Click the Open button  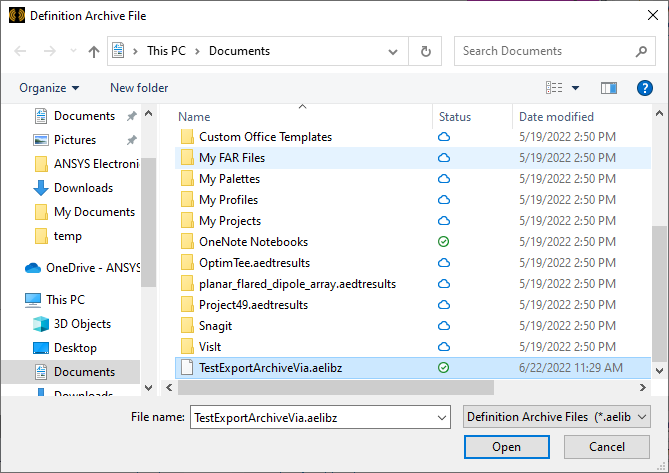click(x=506, y=447)
